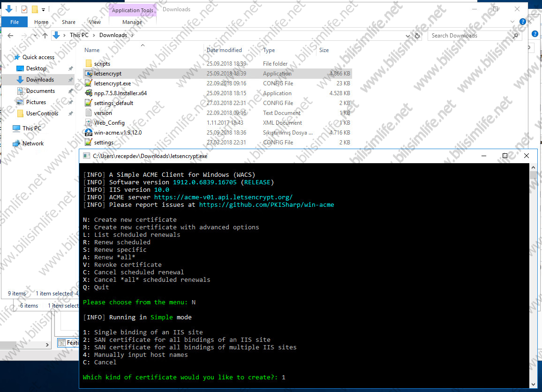Switch to the Share ribbon tab

(x=68, y=22)
